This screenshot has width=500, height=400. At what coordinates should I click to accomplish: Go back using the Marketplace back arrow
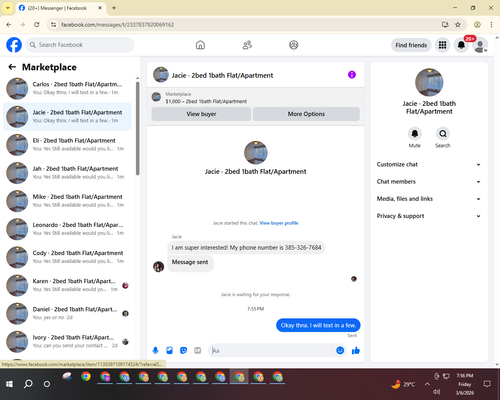(12, 67)
